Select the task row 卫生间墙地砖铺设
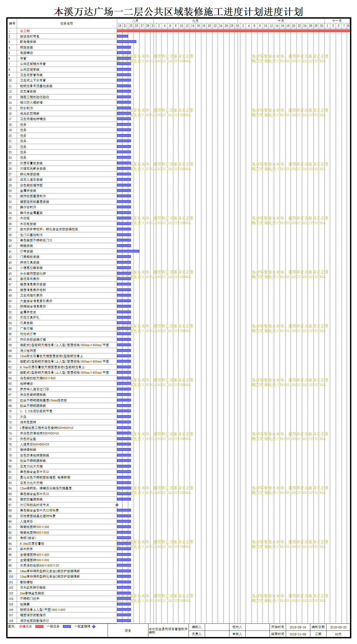 point(62,119)
